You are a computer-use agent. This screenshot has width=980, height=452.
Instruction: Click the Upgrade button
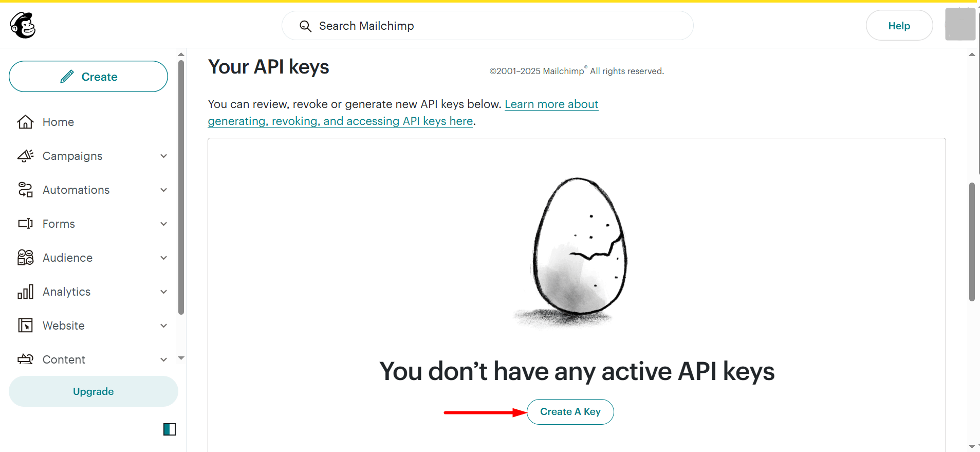pyautogui.click(x=94, y=391)
